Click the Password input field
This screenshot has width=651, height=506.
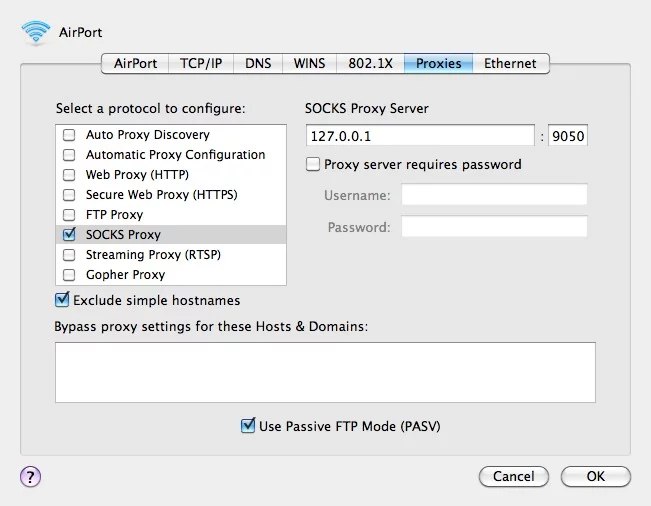[x=494, y=227]
